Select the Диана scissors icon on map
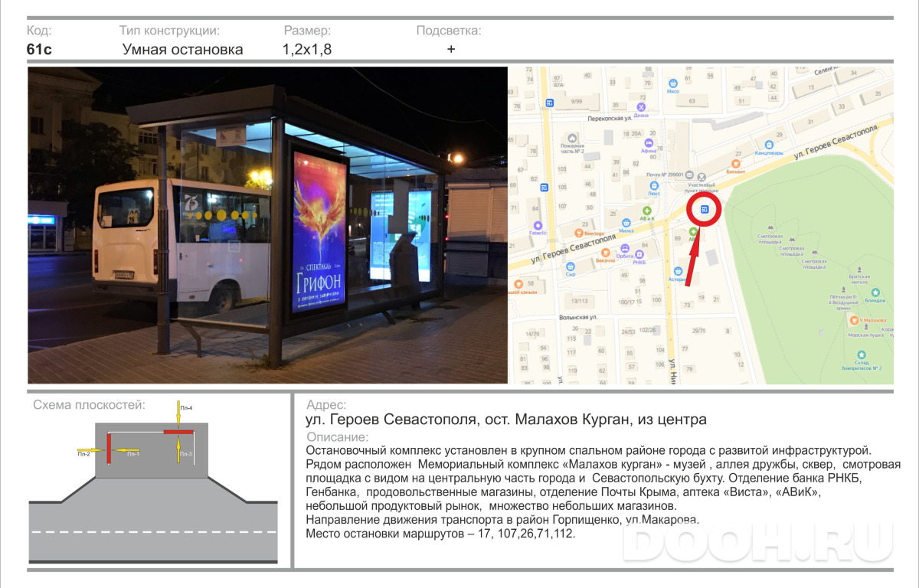The width and height of the screenshot is (919, 588). (642, 107)
